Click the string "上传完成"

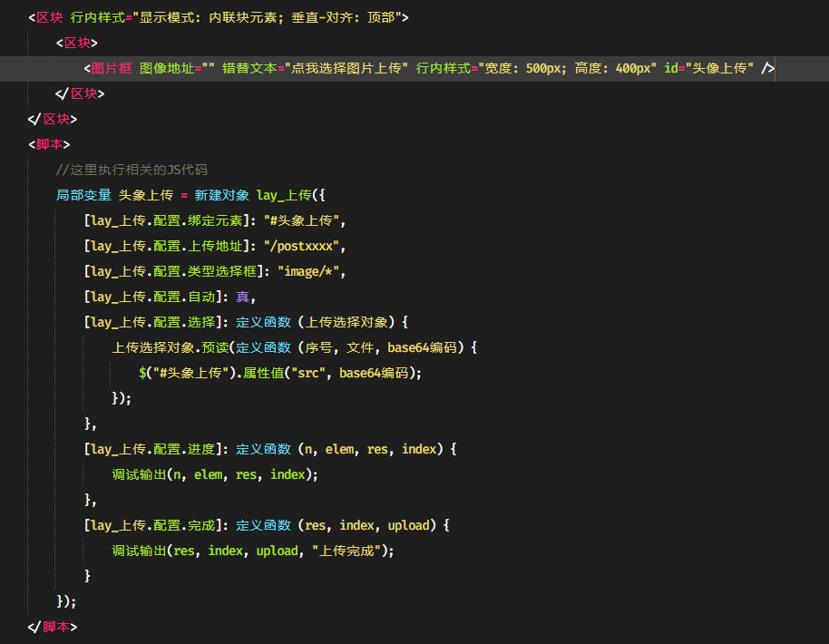(x=346, y=551)
